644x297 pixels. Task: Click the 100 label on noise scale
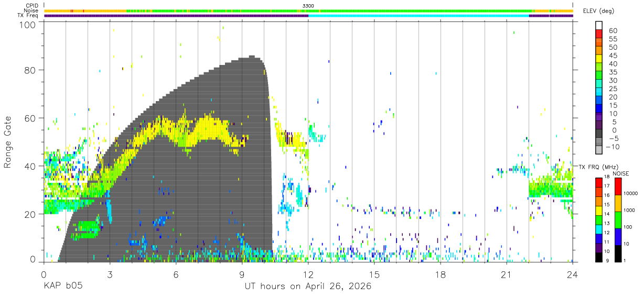[x=629, y=227]
